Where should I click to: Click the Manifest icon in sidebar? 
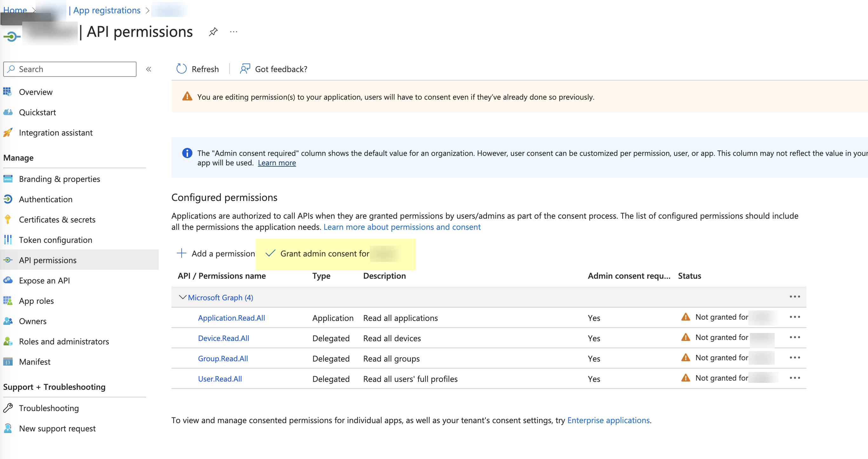coord(8,362)
